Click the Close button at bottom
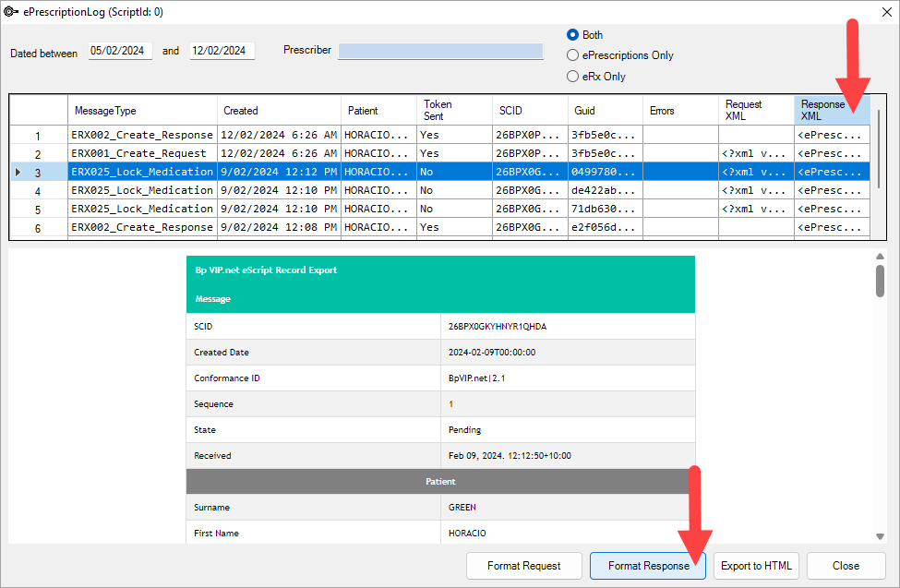Screen dimensions: 900x588 click(846, 566)
